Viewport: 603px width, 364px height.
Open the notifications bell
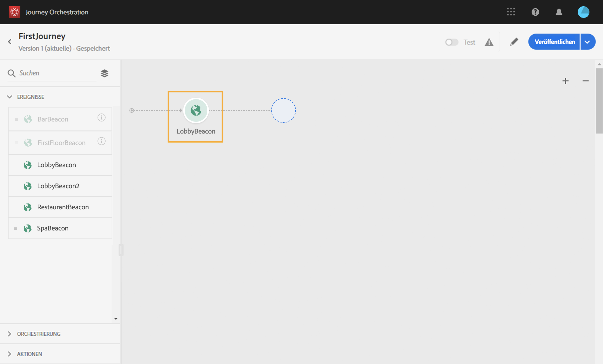(x=559, y=12)
